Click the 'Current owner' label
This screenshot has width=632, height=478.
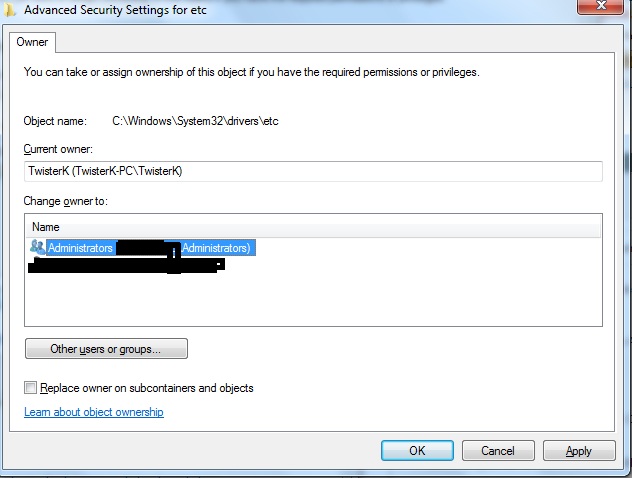pos(57,149)
